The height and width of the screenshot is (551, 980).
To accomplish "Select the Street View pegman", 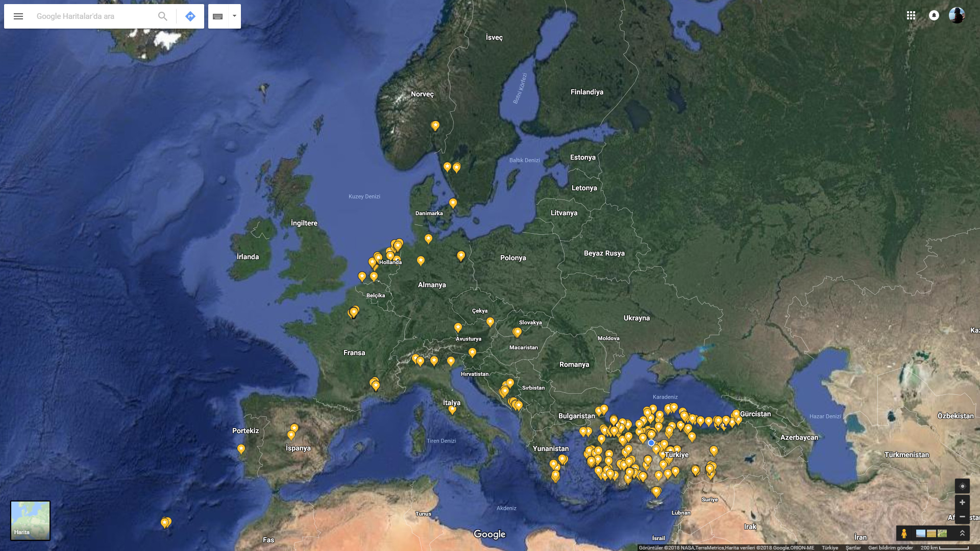I will [x=904, y=533].
